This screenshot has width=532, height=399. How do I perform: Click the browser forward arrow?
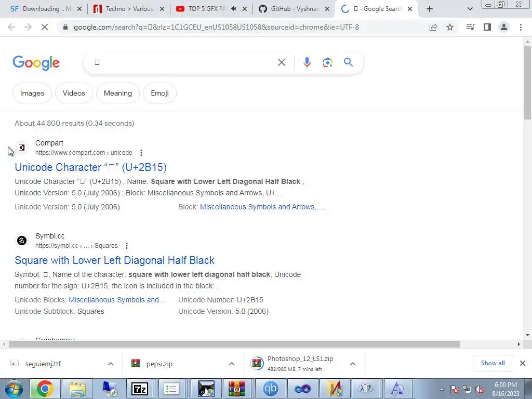(x=28, y=27)
